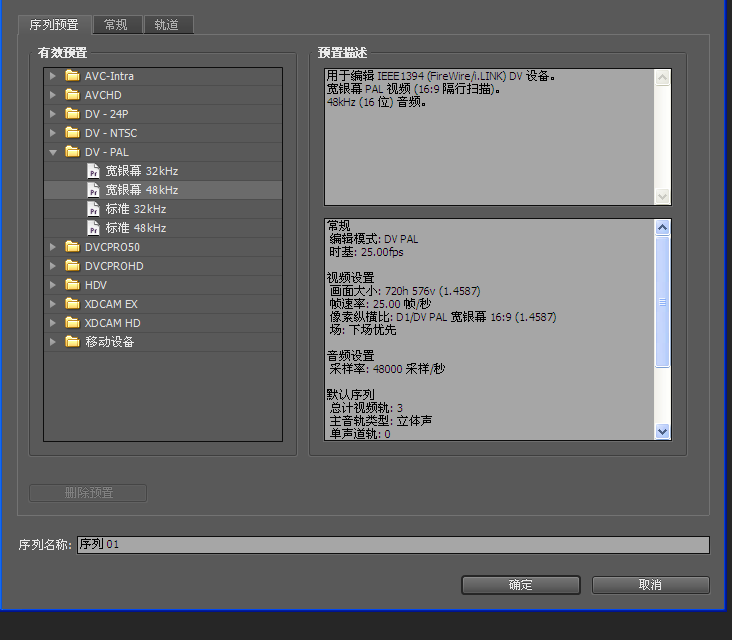This screenshot has width=732, height=640.
Task: Click the HDV folder icon
Action: point(72,285)
